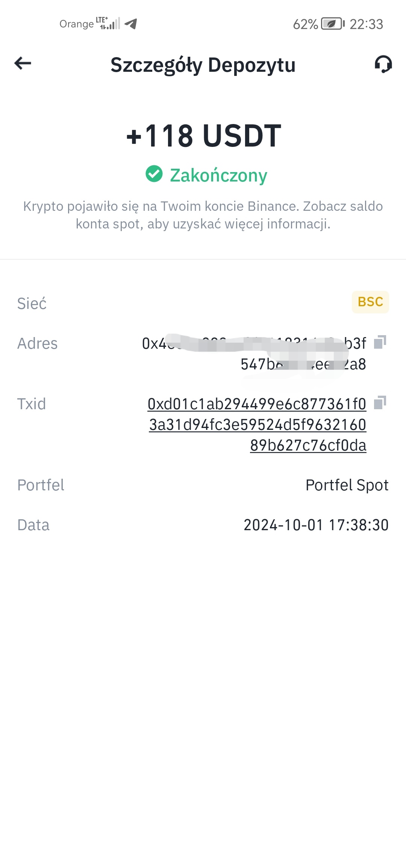Screen dimensions: 406x868
Task: Open support via headset icon
Action: [x=383, y=64]
